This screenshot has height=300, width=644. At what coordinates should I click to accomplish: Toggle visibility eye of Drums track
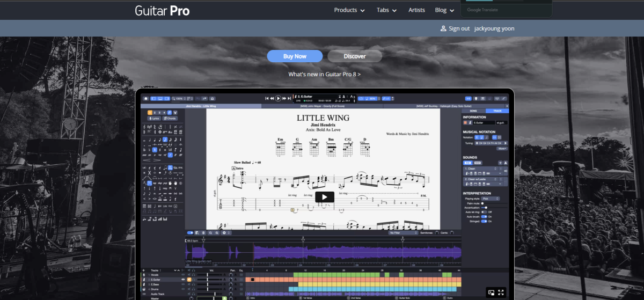point(183,289)
